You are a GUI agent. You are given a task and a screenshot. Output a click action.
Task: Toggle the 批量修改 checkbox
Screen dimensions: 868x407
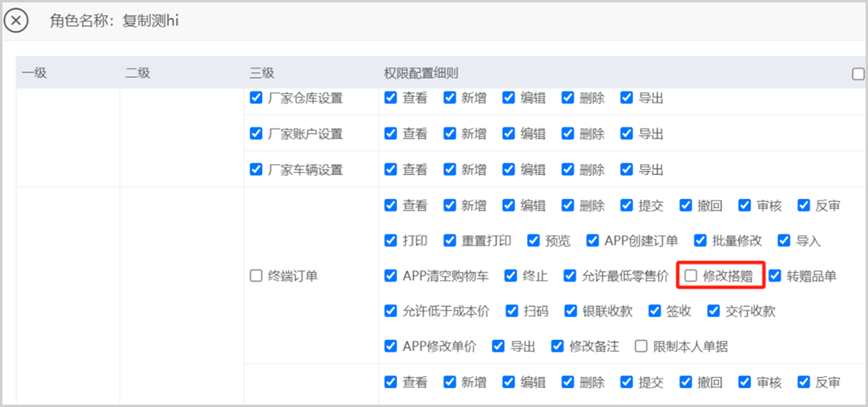(x=700, y=241)
